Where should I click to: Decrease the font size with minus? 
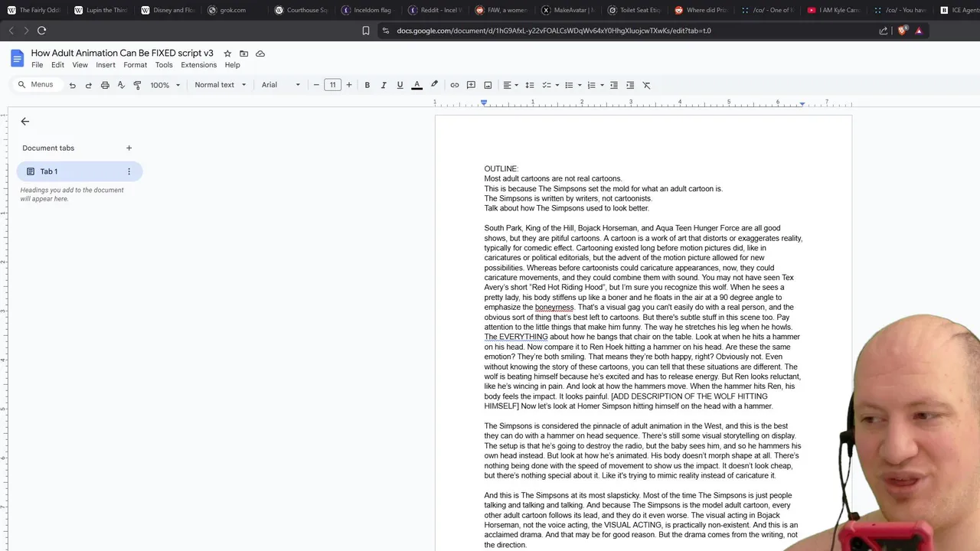[x=316, y=85]
